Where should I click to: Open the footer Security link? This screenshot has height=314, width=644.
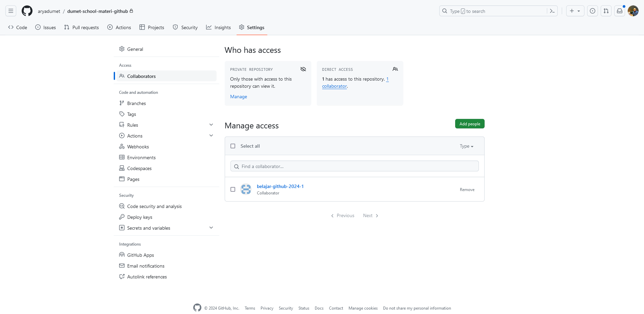click(x=286, y=308)
